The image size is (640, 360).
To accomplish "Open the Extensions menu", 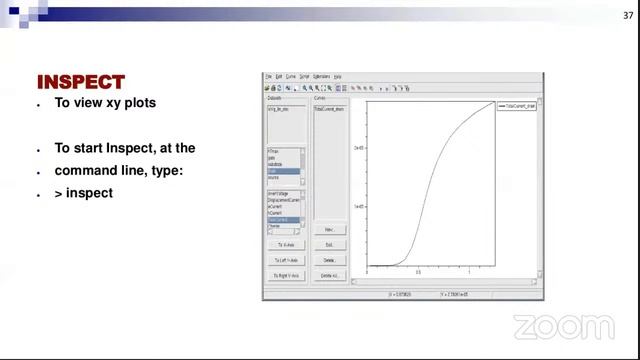I will pos(321,77).
